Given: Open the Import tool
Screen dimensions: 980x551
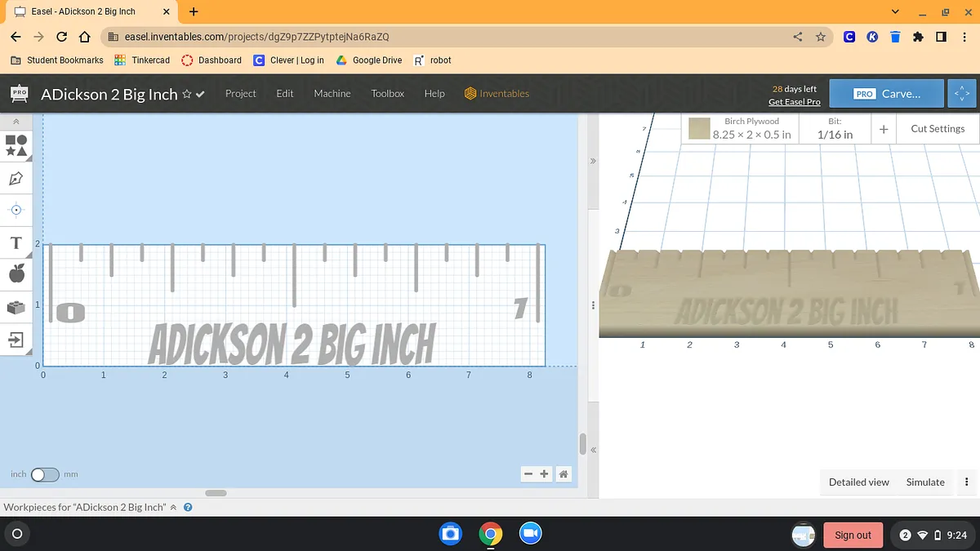Looking at the screenshot, I should click(x=16, y=338).
